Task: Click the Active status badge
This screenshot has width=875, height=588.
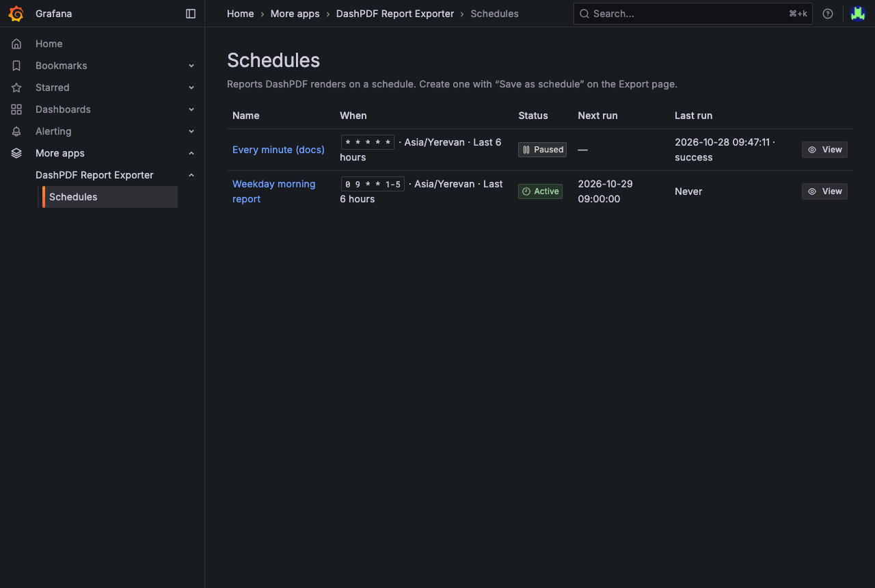Action: coord(540,191)
